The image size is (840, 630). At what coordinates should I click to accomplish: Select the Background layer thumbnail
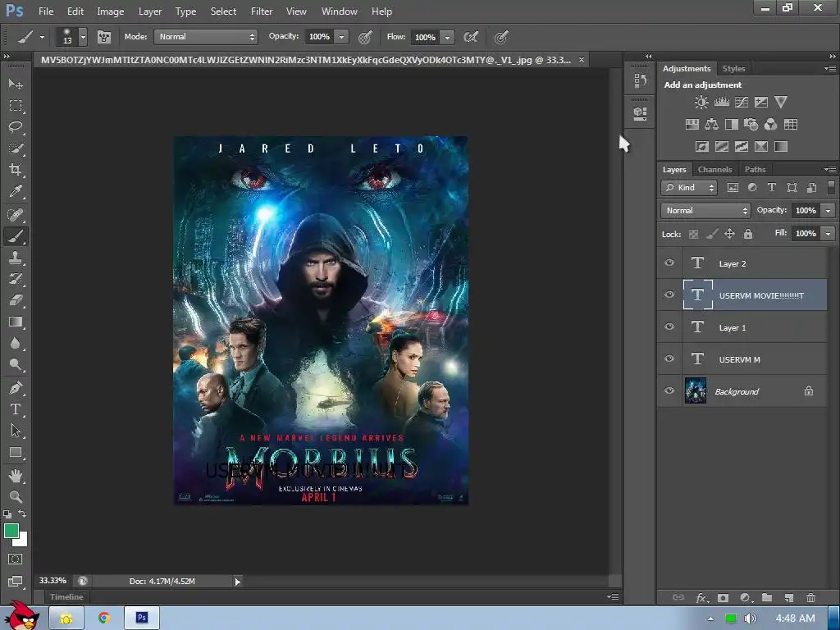pyautogui.click(x=696, y=390)
